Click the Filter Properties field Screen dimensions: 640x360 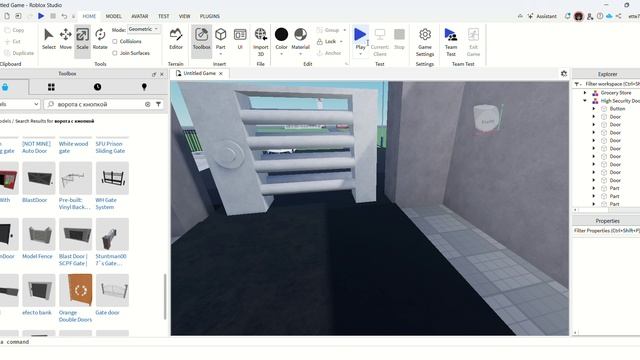[x=606, y=231]
